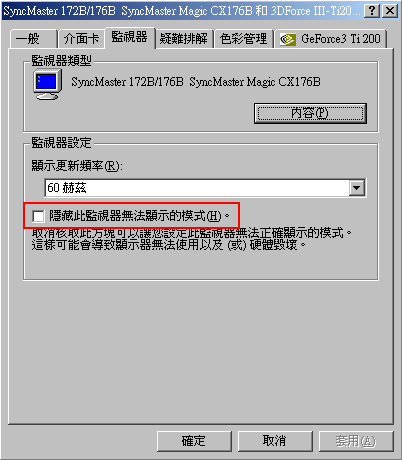Close the dialog with the X button
This screenshot has width=402, height=460.
(x=390, y=11)
